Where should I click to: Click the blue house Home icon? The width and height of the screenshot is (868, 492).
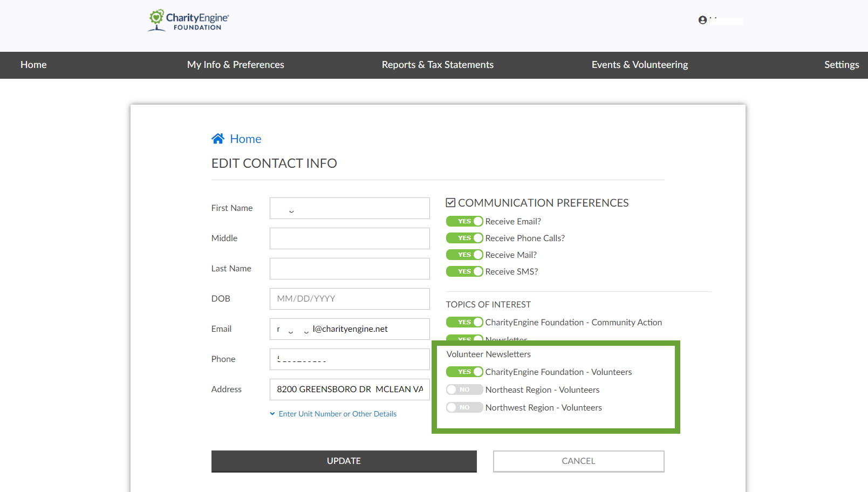pos(218,139)
